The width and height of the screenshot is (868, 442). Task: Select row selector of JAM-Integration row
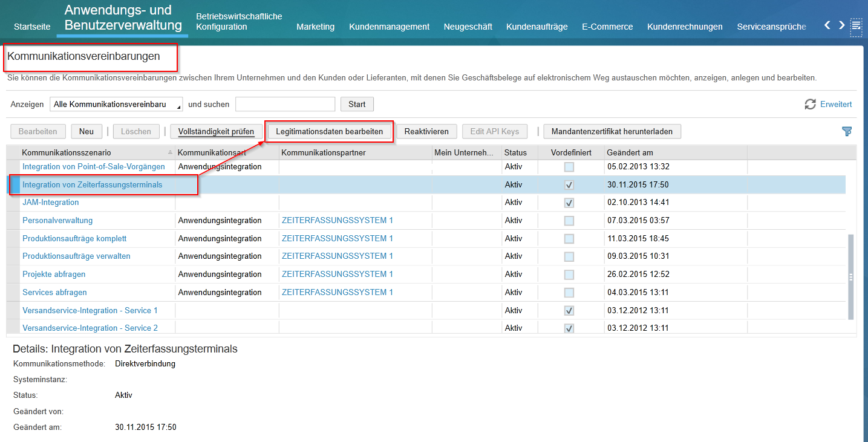(x=13, y=203)
